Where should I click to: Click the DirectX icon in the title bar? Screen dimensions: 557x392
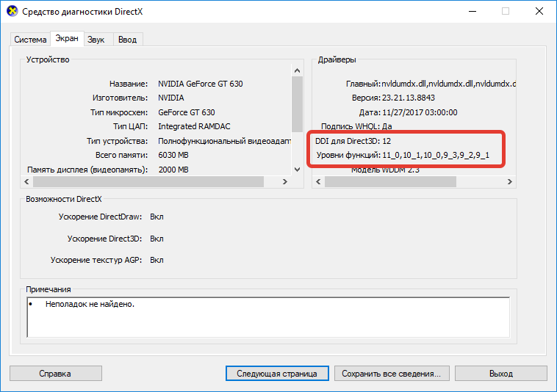[12, 11]
